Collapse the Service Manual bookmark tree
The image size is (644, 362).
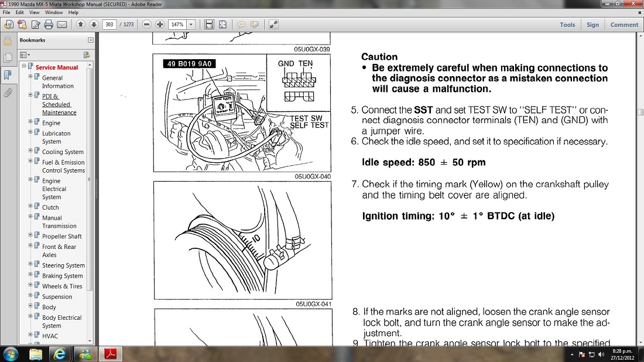tap(24, 66)
